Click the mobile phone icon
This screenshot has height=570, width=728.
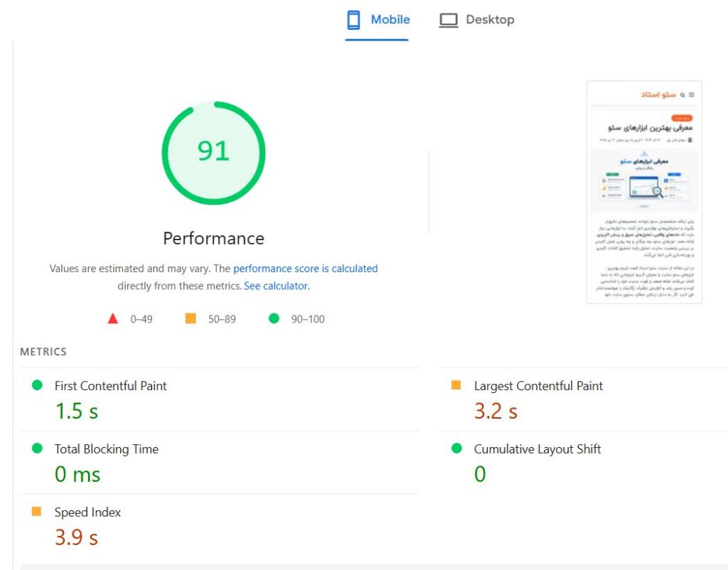point(353,20)
